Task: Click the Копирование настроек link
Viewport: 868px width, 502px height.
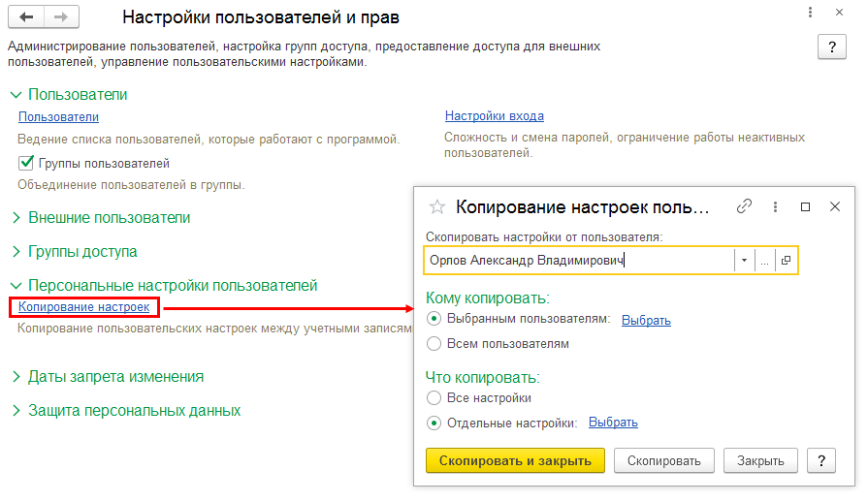Action: (x=84, y=307)
